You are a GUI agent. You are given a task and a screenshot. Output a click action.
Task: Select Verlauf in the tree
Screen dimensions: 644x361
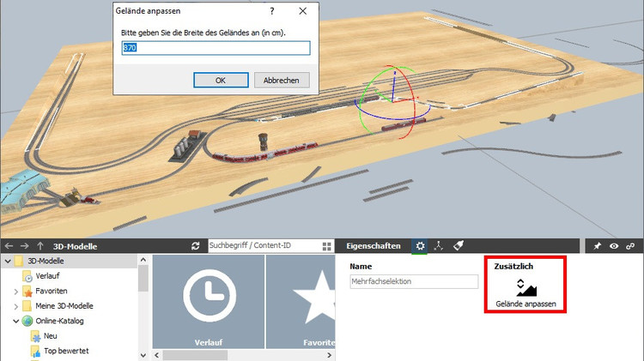tap(47, 276)
